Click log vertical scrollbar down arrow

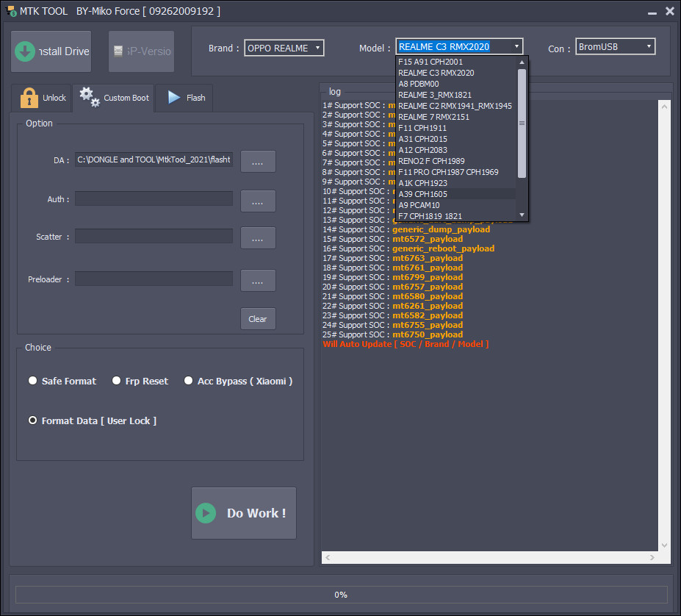tap(664, 545)
